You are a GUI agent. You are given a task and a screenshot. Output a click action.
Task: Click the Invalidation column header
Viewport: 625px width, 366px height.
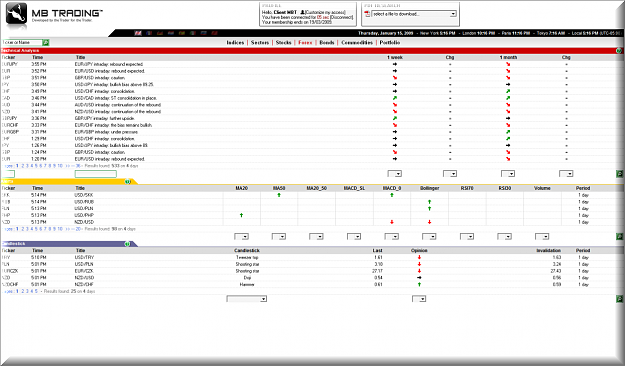[548, 250]
